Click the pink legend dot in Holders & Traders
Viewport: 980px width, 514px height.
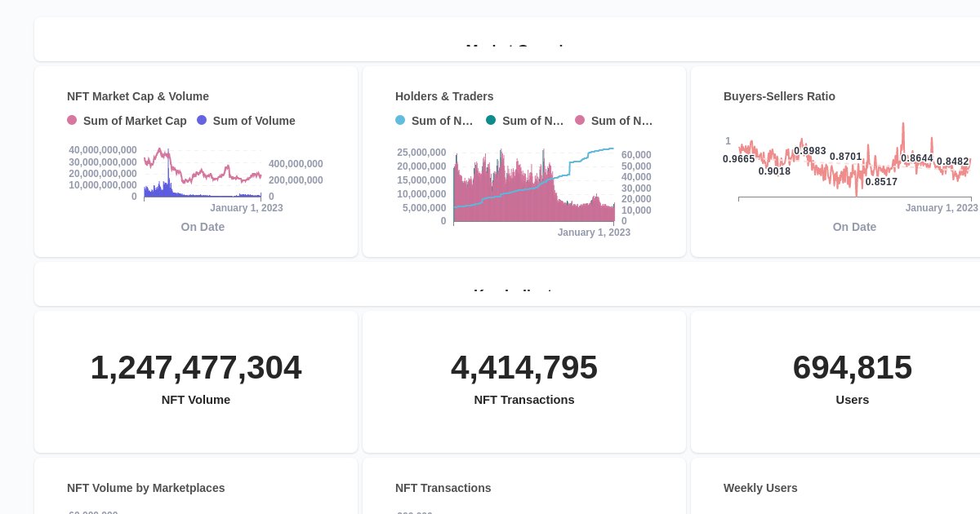(x=581, y=121)
